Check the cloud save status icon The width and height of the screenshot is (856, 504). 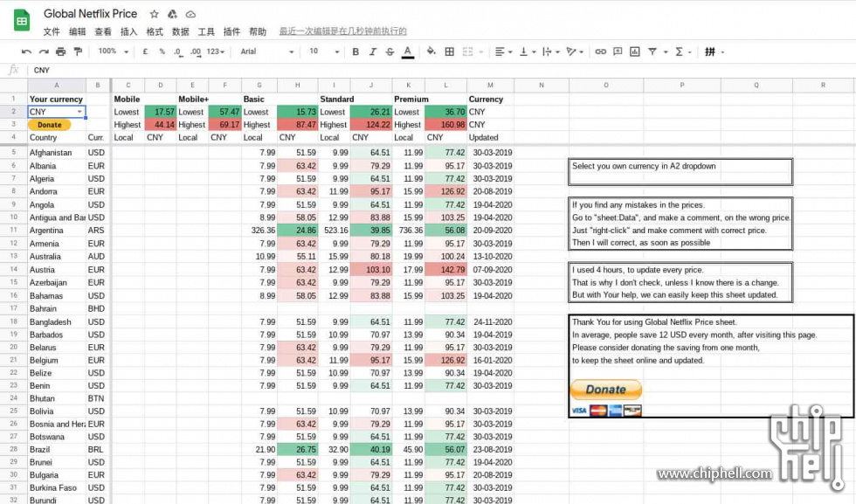(x=190, y=14)
